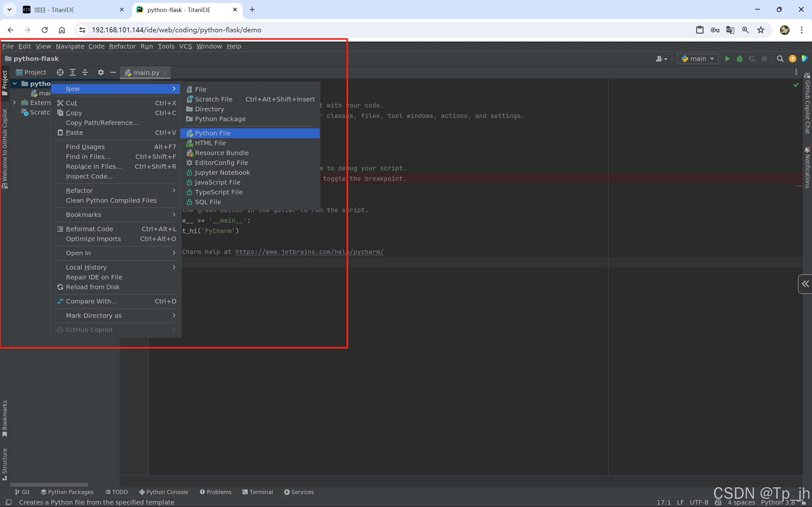Open the Terminal tool window
The width and height of the screenshot is (812, 507).
[258, 492]
